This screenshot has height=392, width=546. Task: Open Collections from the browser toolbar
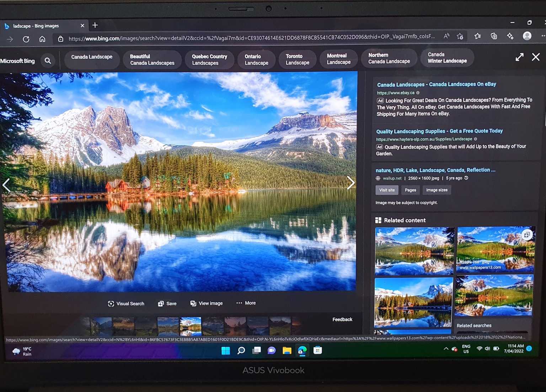pyautogui.click(x=493, y=36)
